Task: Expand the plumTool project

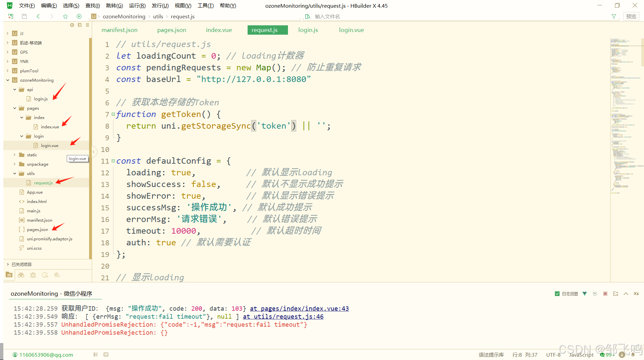Action: [x=8, y=71]
